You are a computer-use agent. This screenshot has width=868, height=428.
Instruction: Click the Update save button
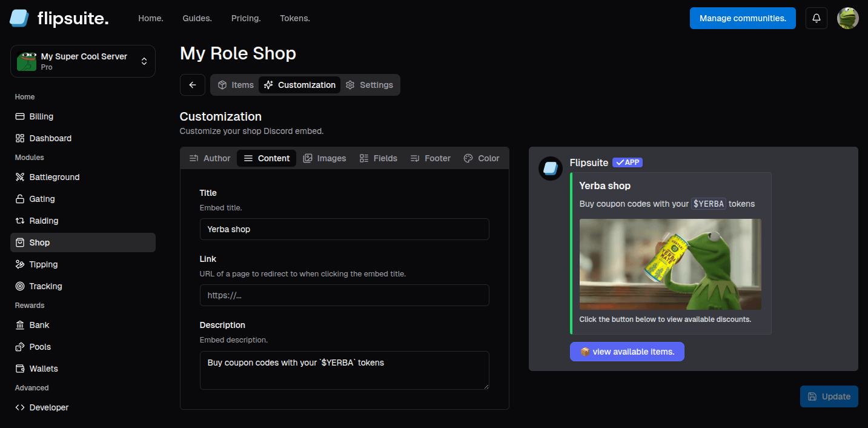[829, 396]
